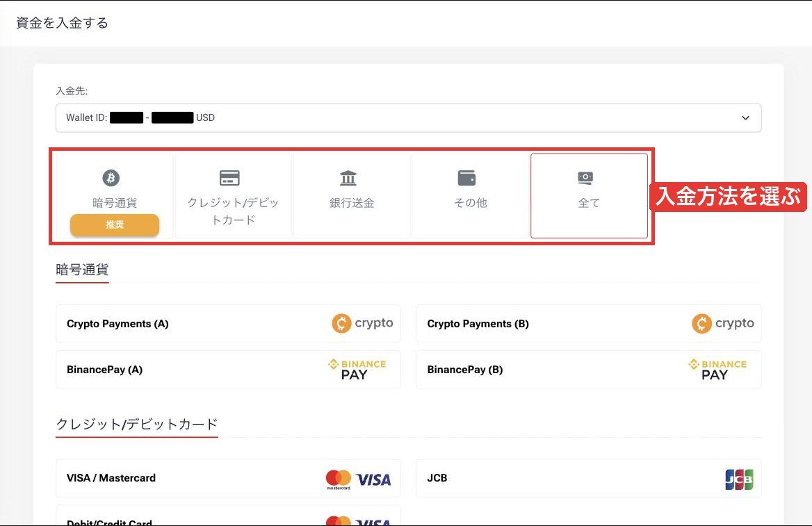
Task: Open the Wallet ID dropdown
Action: [409, 118]
